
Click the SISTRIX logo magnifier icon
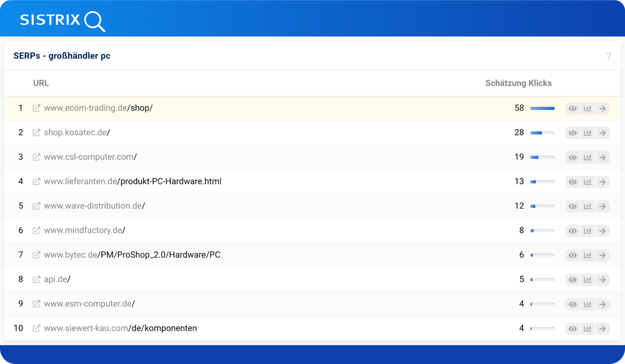(95, 21)
